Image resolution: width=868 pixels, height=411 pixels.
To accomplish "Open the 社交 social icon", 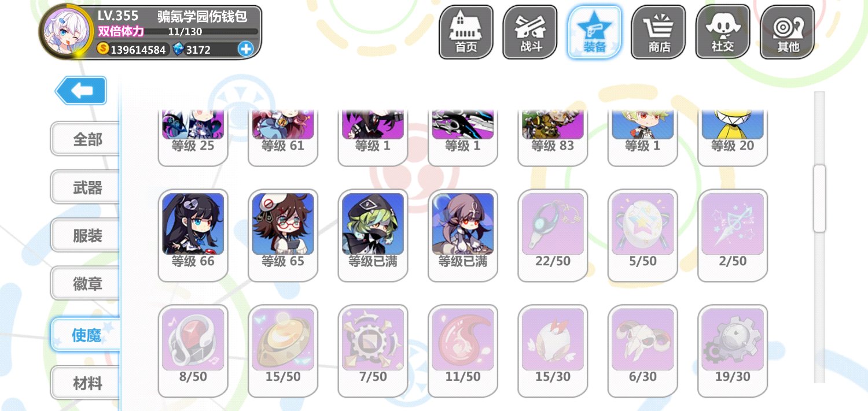I will pyautogui.click(x=723, y=32).
